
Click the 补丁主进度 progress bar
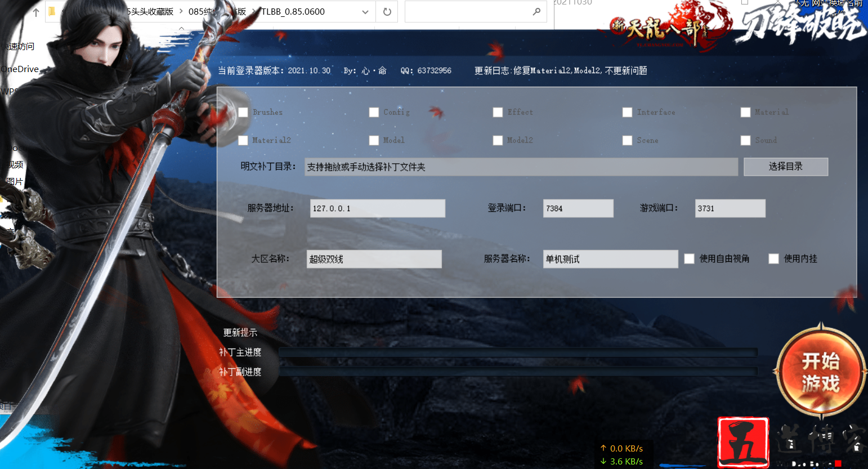pyautogui.click(x=518, y=352)
